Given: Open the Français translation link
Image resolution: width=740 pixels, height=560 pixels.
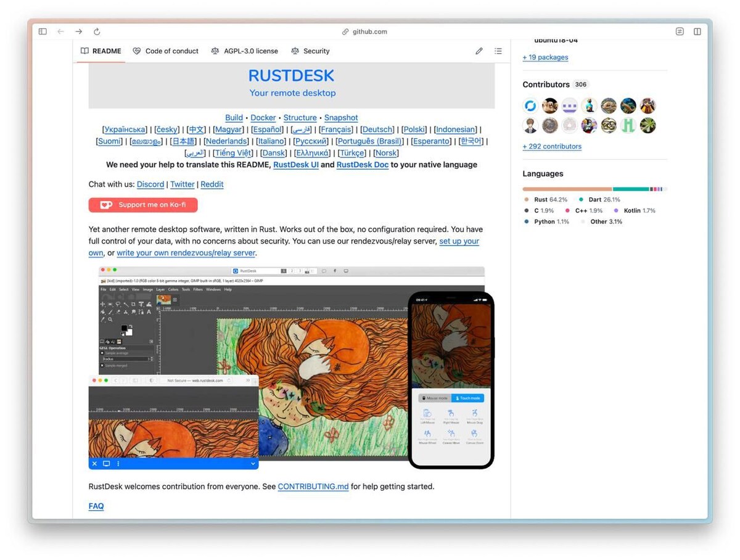Looking at the screenshot, I should click(x=337, y=130).
